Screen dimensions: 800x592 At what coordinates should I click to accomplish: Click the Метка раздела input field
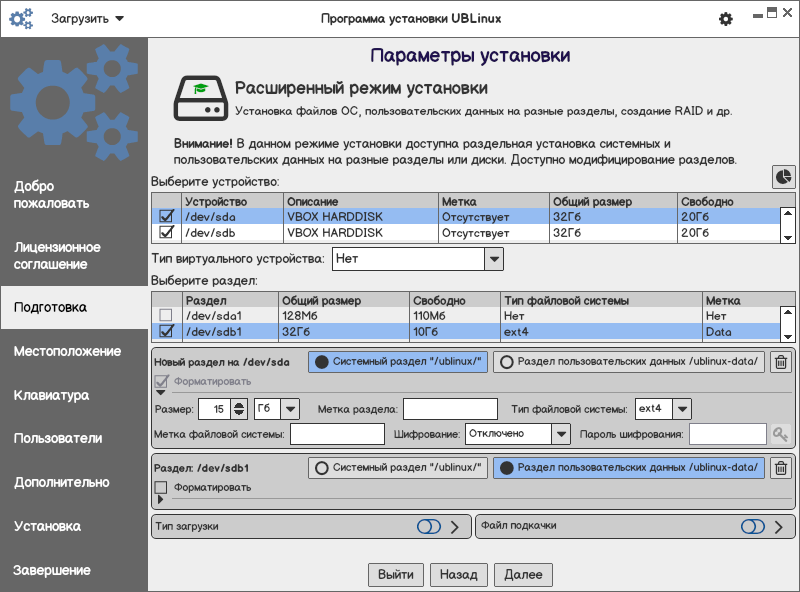(x=450, y=408)
